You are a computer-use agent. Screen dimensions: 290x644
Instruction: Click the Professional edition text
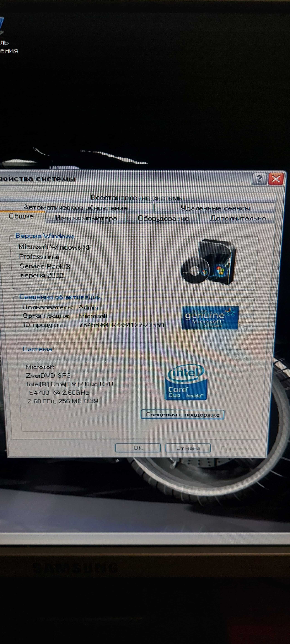coord(39,257)
